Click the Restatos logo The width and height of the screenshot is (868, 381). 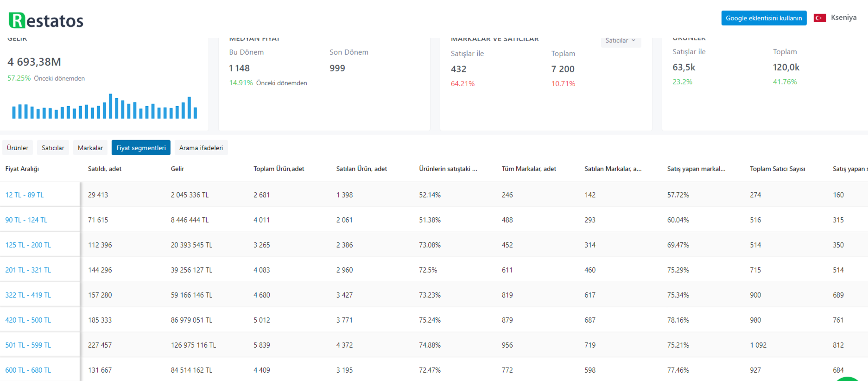(46, 20)
